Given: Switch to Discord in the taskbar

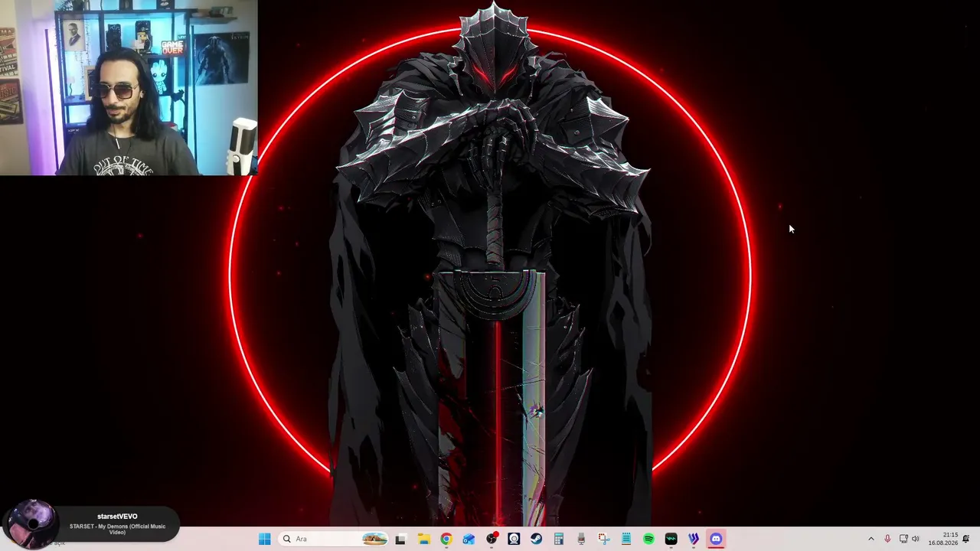Looking at the screenshot, I should click(x=716, y=539).
